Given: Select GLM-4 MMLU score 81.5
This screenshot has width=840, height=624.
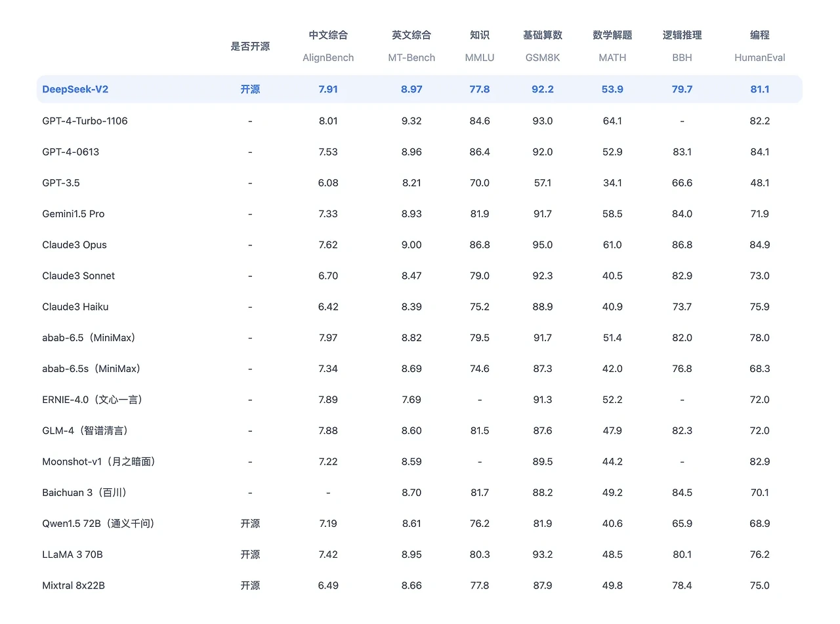Looking at the screenshot, I should pos(480,430).
